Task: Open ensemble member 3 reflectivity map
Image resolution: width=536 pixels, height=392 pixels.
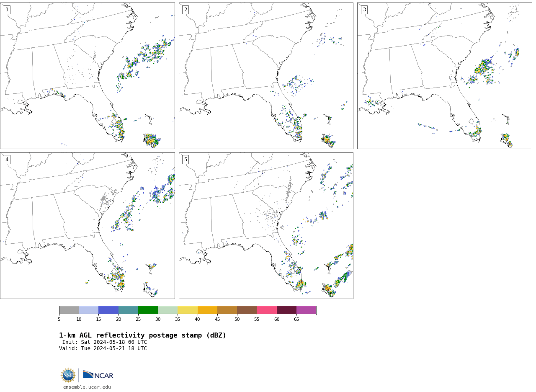Action: click(x=444, y=76)
